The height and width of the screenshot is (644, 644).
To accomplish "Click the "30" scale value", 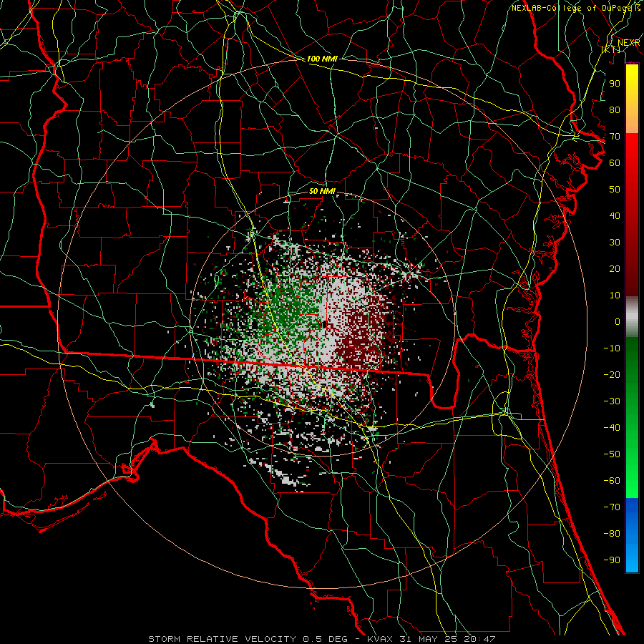I will (x=615, y=243).
